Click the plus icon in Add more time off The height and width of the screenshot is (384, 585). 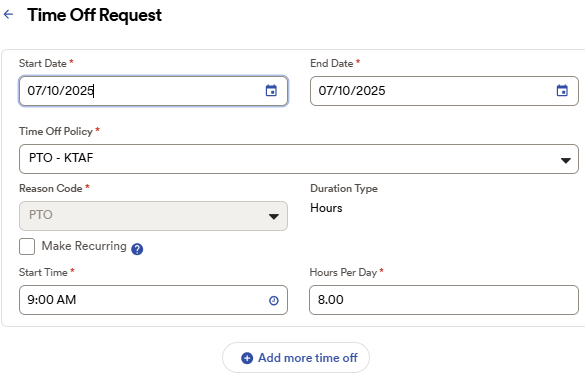pos(247,358)
